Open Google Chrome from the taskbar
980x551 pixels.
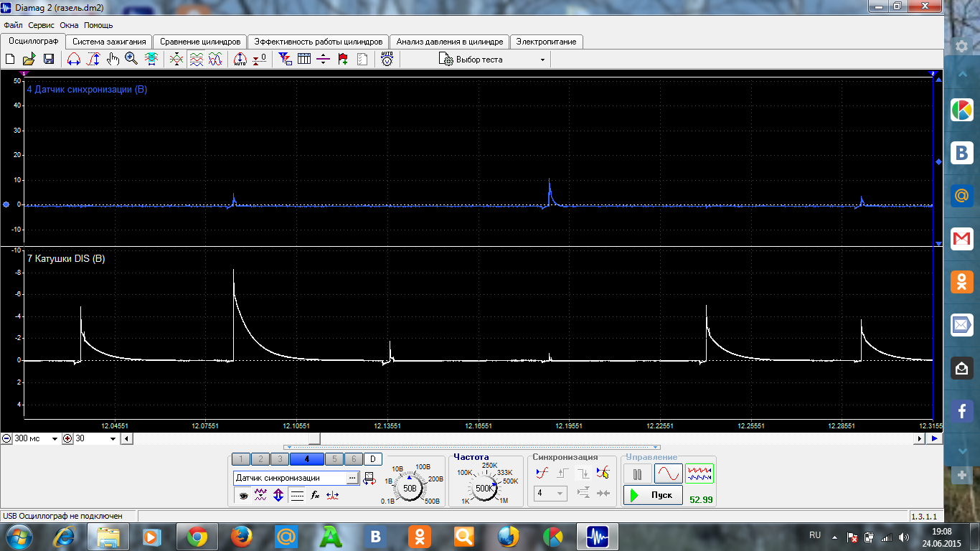(x=197, y=536)
